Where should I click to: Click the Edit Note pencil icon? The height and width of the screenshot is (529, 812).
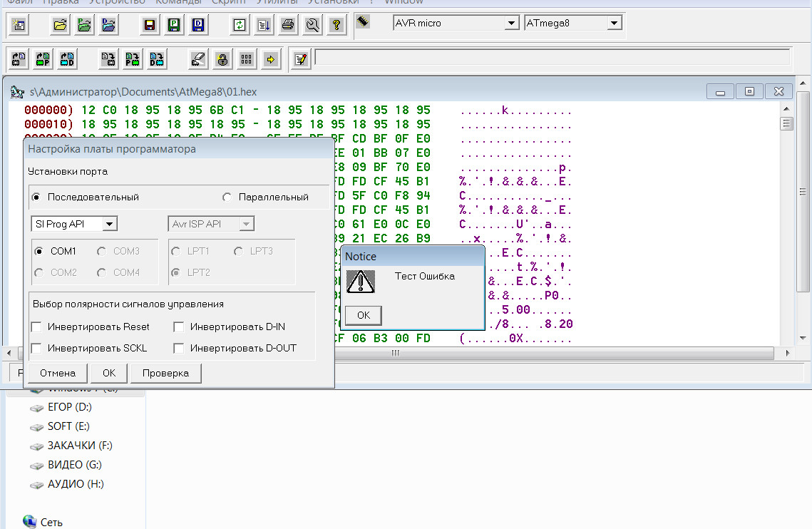(300, 59)
